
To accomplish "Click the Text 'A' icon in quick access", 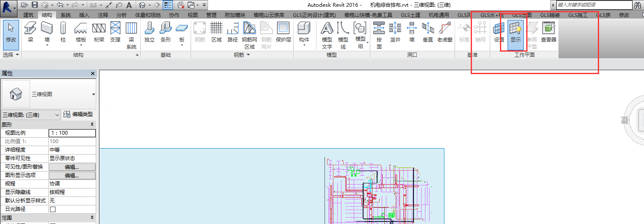I will point(129,5).
